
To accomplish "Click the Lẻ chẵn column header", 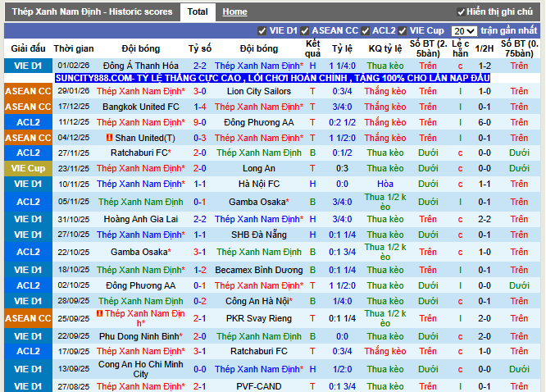I will [x=460, y=48].
